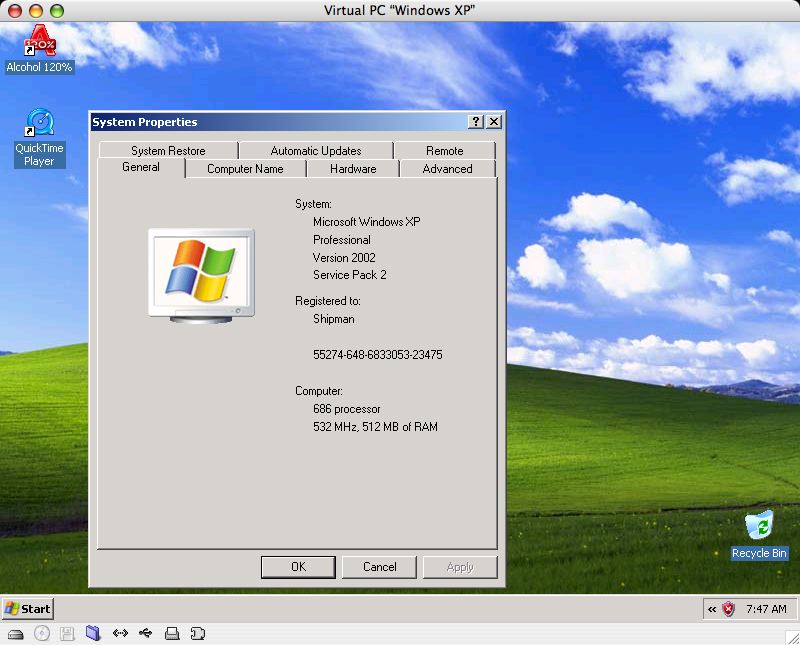Open the Remote tab
The width and height of the screenshot is (800, 645).
click(x=444, y=151)
